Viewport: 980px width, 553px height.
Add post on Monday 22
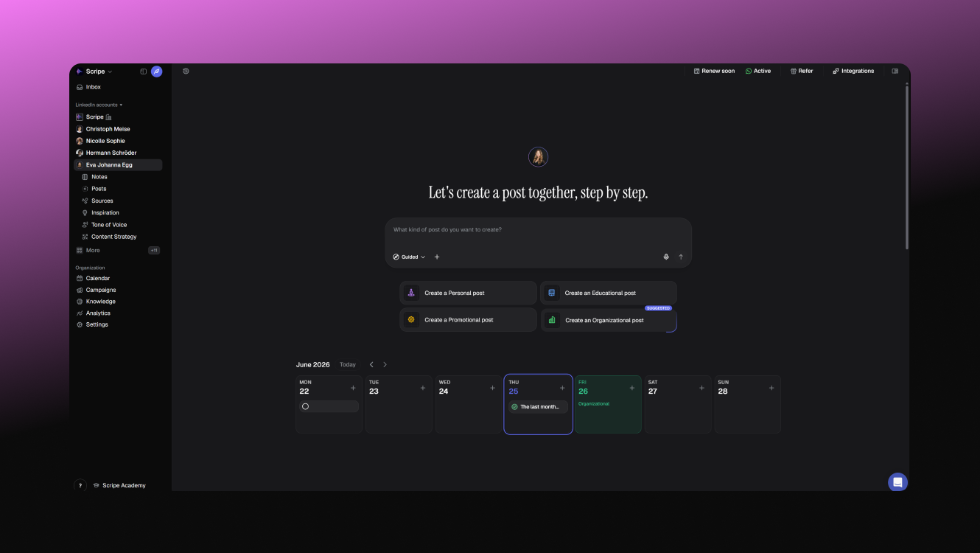point(353,388)
